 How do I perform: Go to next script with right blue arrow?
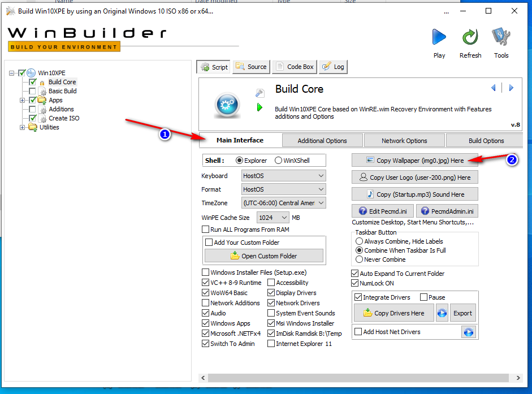(x=511, y=88)
